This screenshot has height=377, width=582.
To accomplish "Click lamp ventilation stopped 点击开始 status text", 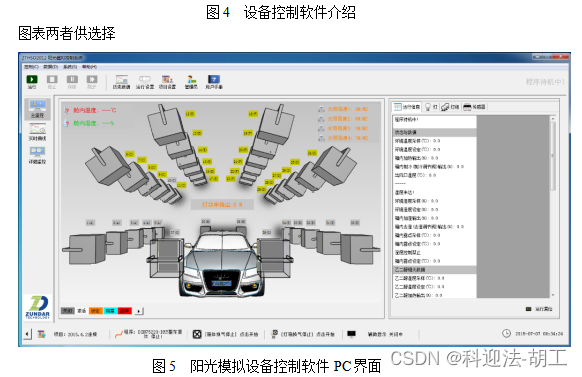I will [307, 334].
